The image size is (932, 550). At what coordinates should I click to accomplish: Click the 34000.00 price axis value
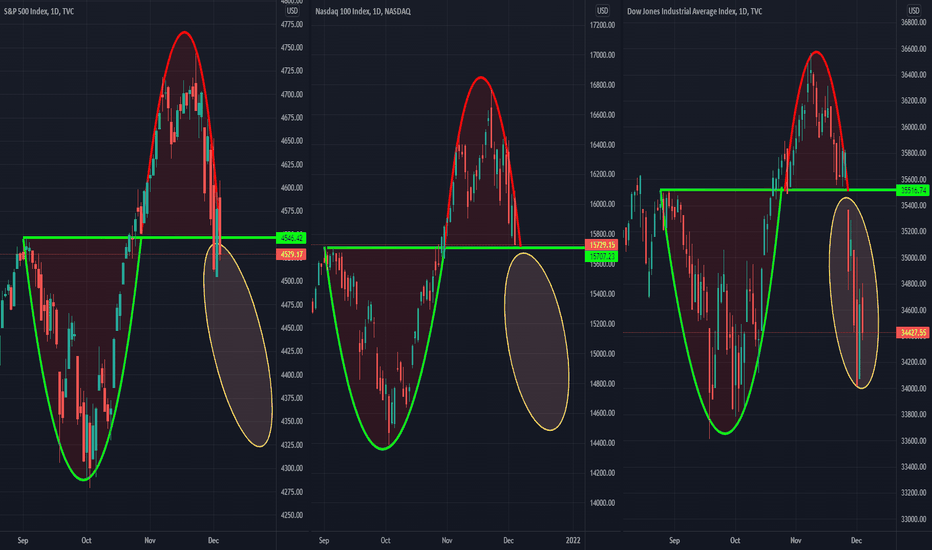(x=914, y=389)
